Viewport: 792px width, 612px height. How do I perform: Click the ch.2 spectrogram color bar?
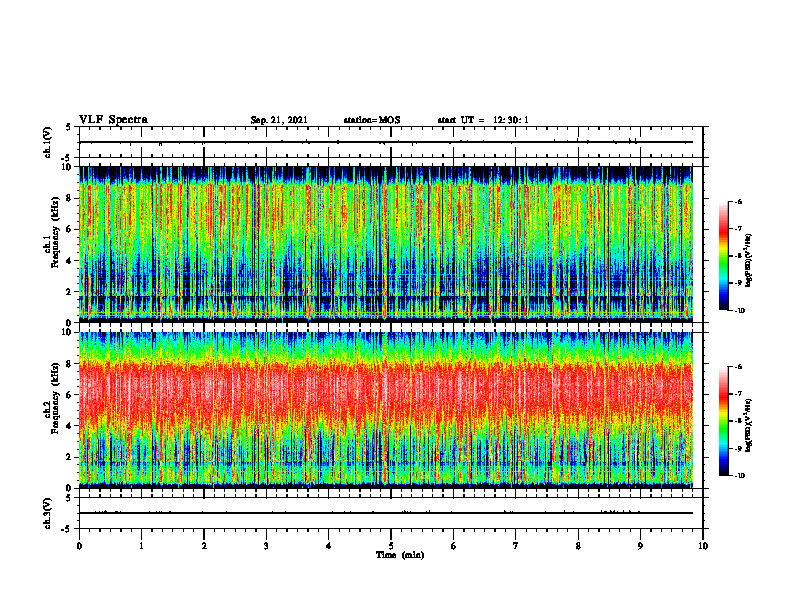(724, 421)
